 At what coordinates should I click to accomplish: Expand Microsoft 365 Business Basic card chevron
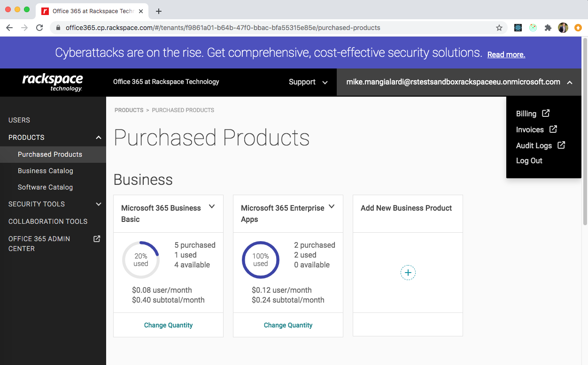[212, 207]
